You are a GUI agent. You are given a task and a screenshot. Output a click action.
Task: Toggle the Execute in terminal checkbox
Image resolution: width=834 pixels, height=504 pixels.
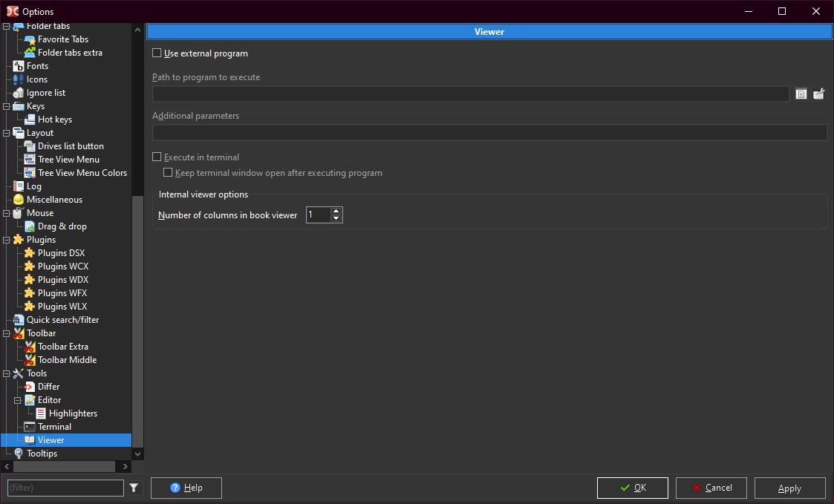pos(157,157)
